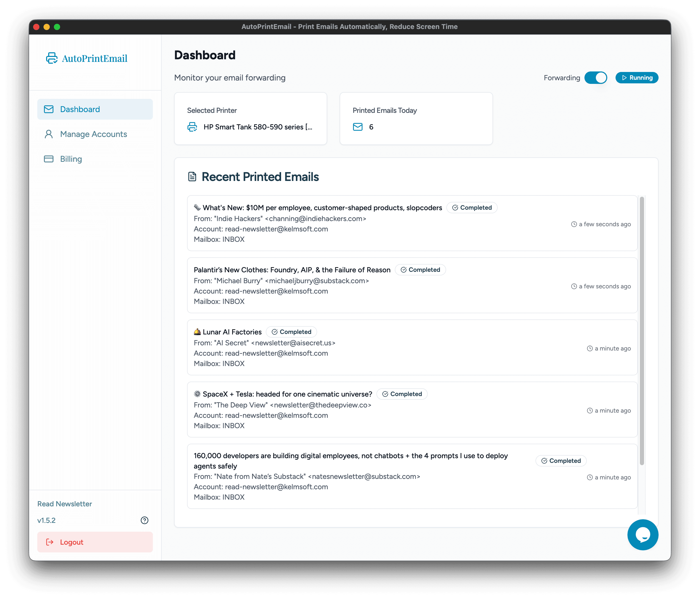Open the Read Newsletter link
This screenshot has height=599, width=700.
coord(65,504)
